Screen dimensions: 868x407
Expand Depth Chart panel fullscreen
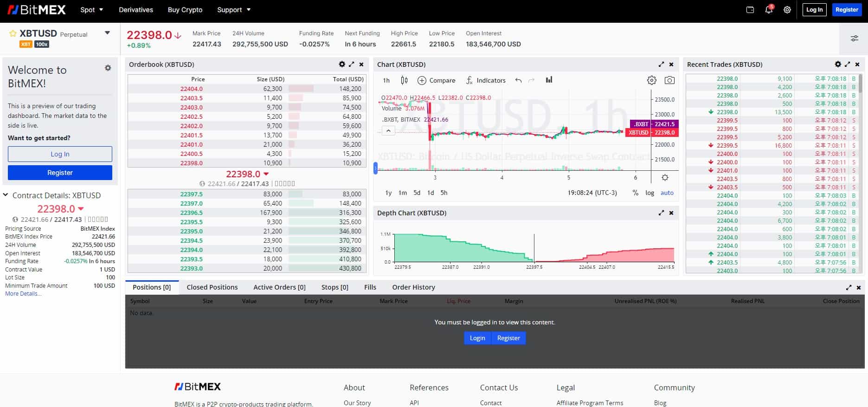(x=661, y=213)
